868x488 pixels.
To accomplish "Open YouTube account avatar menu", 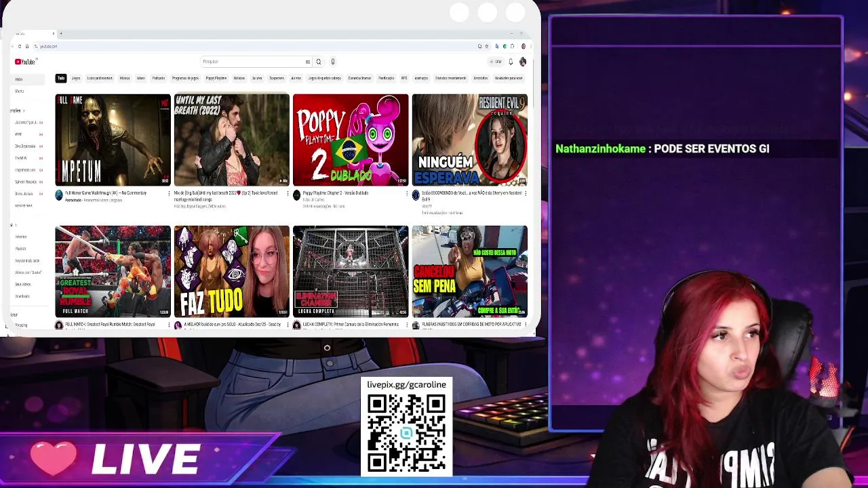I will (523, 62).
